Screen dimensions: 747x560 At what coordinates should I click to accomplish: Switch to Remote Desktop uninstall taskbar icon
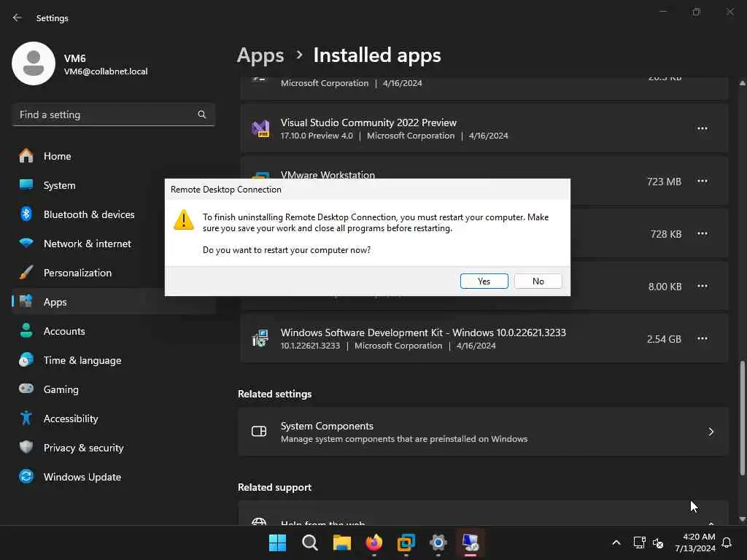pyautogui.click(x=471, y=542)
